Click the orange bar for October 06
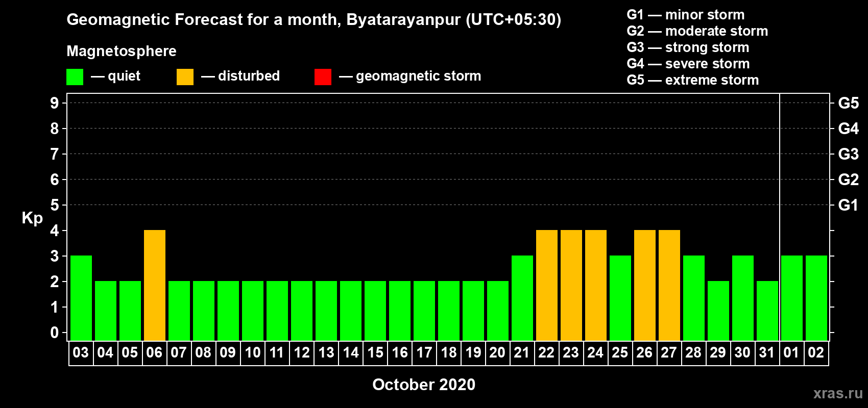This screenshot has width=868, height=408. point(155,285)
